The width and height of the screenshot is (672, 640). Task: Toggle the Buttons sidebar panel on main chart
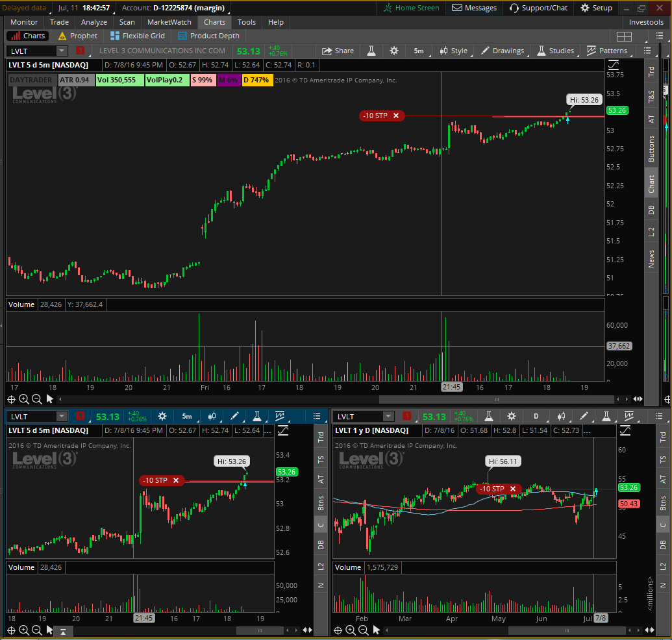click(651, 149)
